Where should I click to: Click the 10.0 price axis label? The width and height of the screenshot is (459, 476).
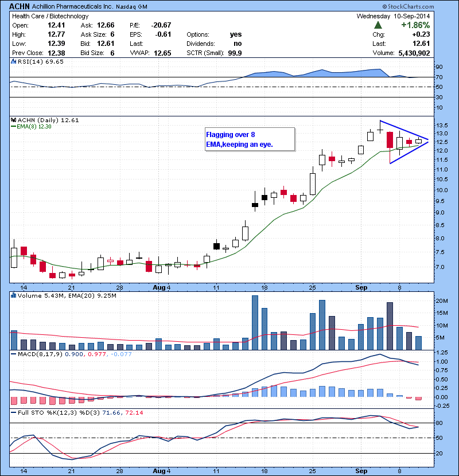point(442,190)
